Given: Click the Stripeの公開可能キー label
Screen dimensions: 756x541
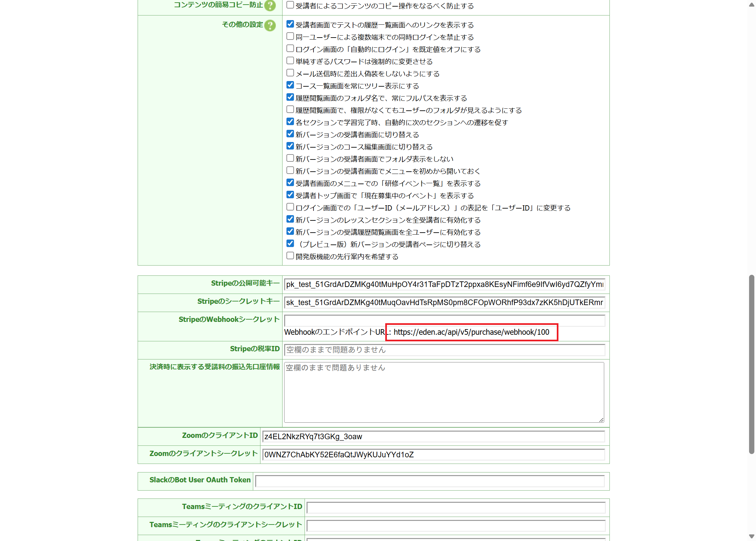Looking at the screenshot, I should [245, 283].
